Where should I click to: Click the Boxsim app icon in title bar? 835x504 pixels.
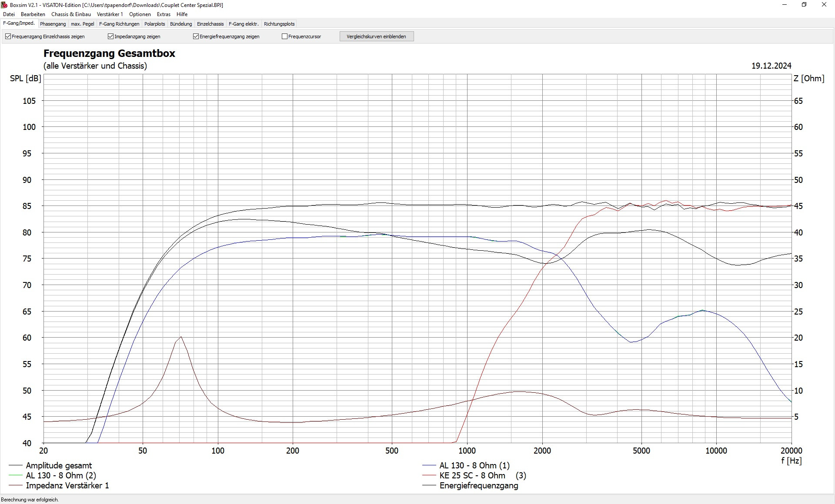[x=4, y=5]
